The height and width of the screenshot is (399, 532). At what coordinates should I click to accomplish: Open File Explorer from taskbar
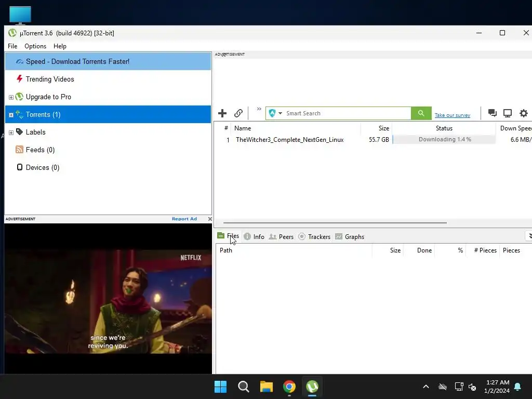point(267,387)
